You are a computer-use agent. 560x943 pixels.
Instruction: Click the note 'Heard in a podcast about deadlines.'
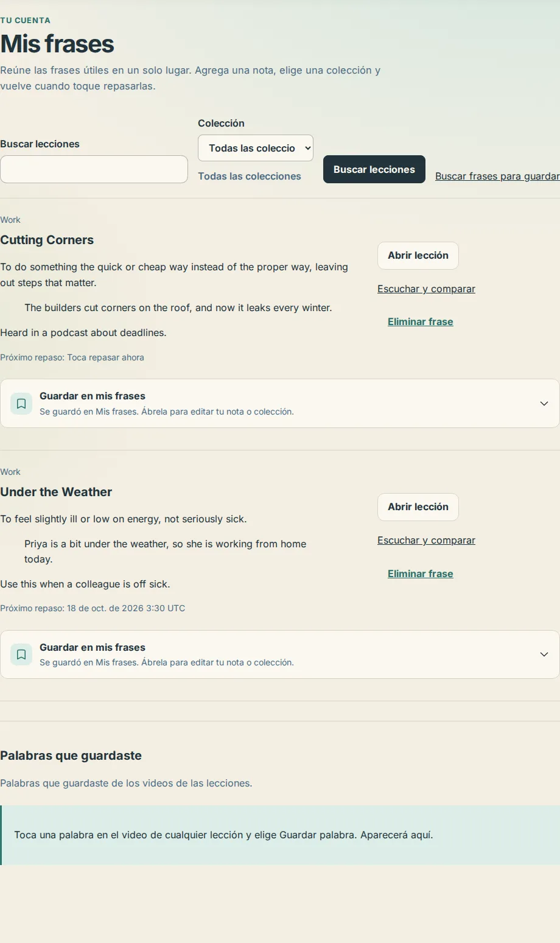click(x=83, y=332)
